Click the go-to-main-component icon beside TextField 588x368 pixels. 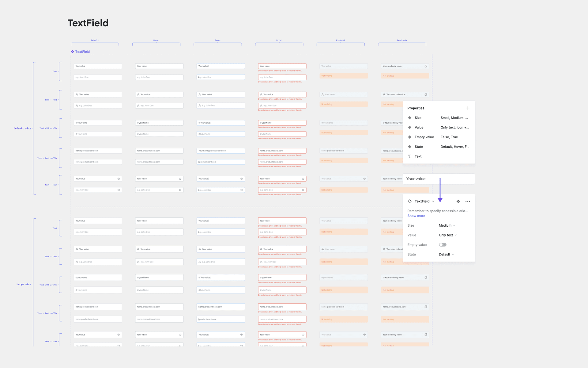pyautogui.click(x=458, y=201)
